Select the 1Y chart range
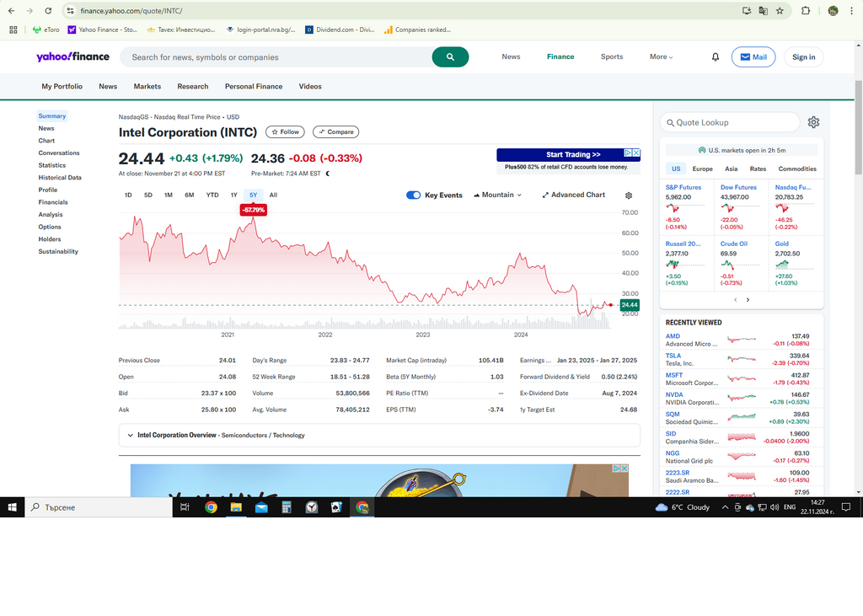Viewport: 863px width, 616px height. [234, 196]
